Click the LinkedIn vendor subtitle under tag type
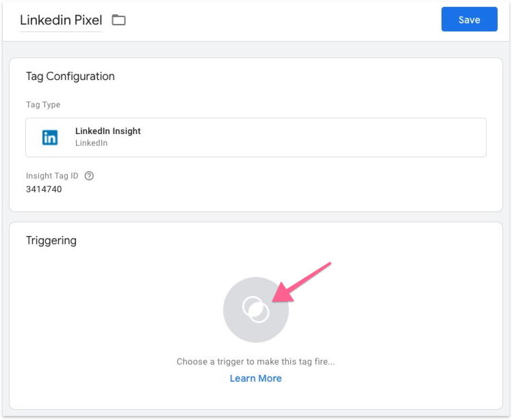 click(91, 143)
